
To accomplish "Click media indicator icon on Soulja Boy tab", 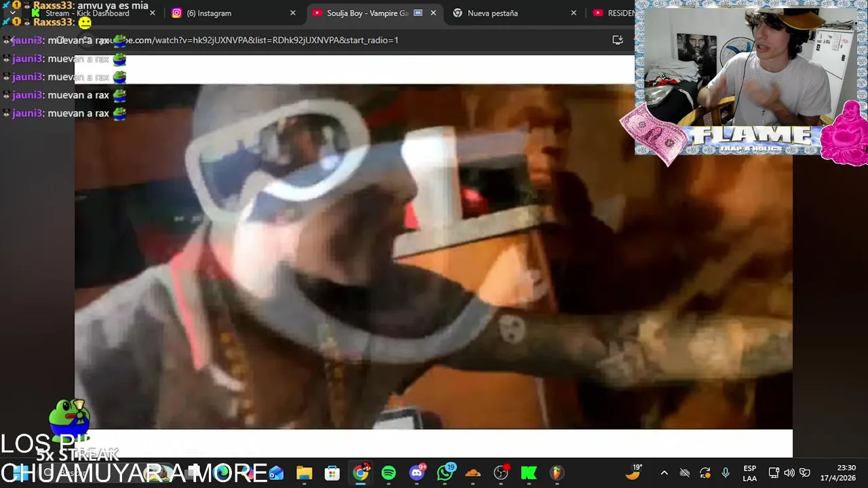I will click(418, 13).
